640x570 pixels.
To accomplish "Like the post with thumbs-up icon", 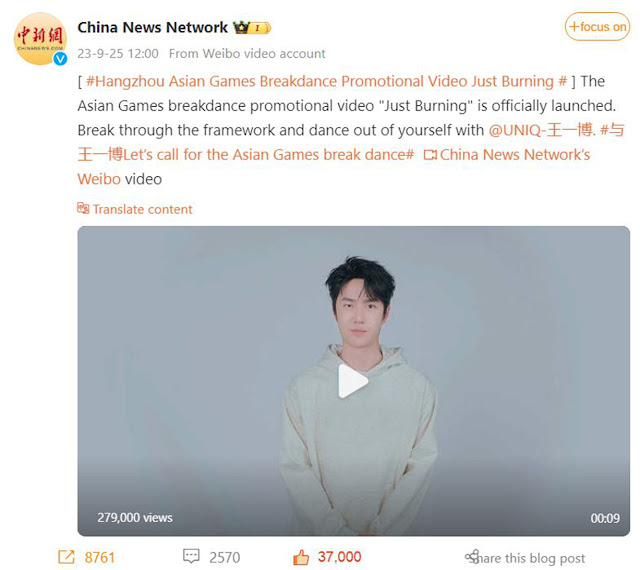I will (301, 557).
